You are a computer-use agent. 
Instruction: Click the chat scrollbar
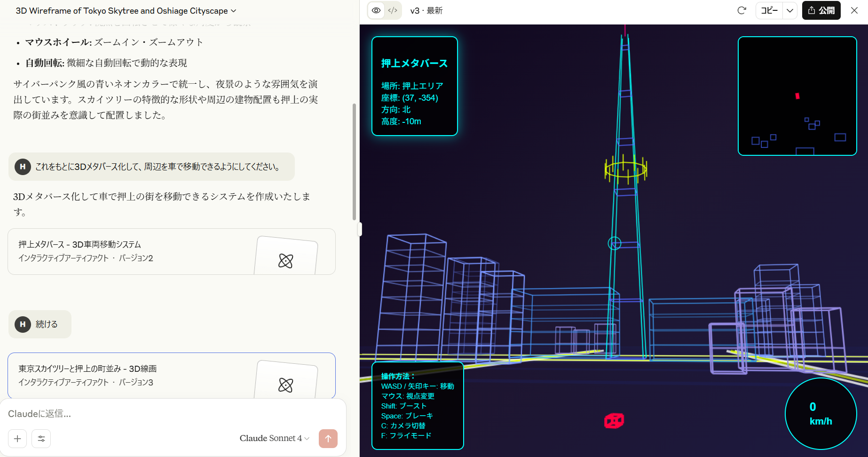coord(354,161)
